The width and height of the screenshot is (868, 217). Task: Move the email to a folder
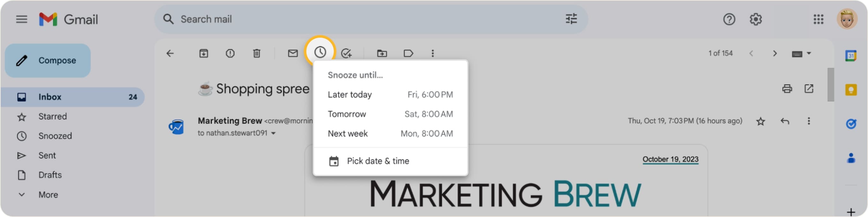[x=382, y=53]
